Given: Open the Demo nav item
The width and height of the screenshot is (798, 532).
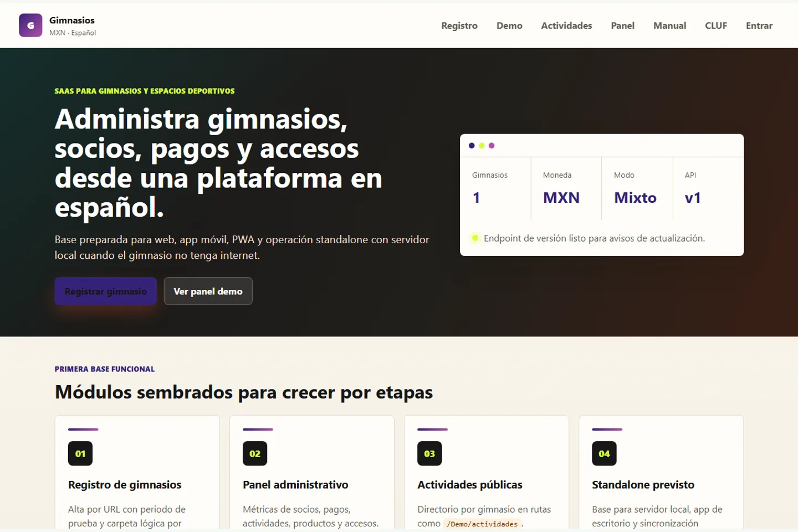Looking at the screenshot, I should (509, 25).
